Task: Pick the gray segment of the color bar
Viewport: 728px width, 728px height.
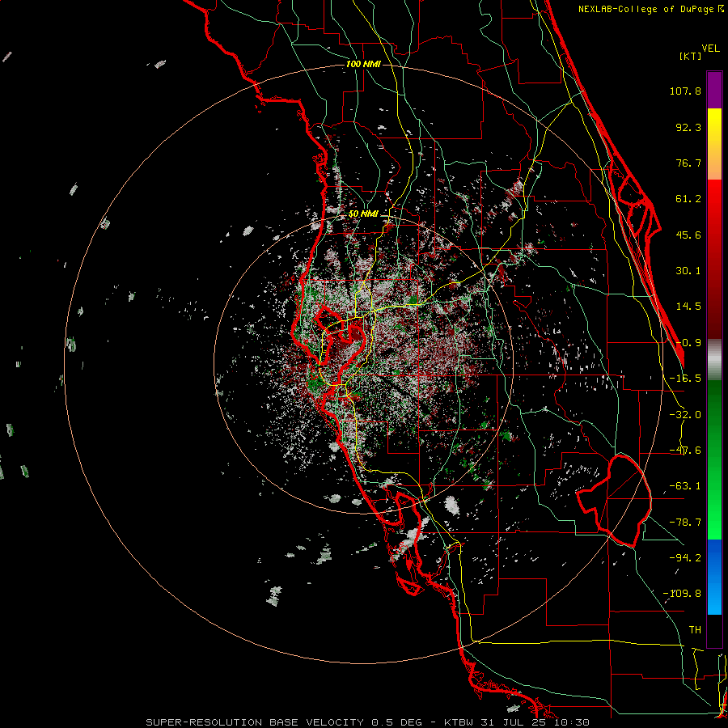Action: point(714,360)
